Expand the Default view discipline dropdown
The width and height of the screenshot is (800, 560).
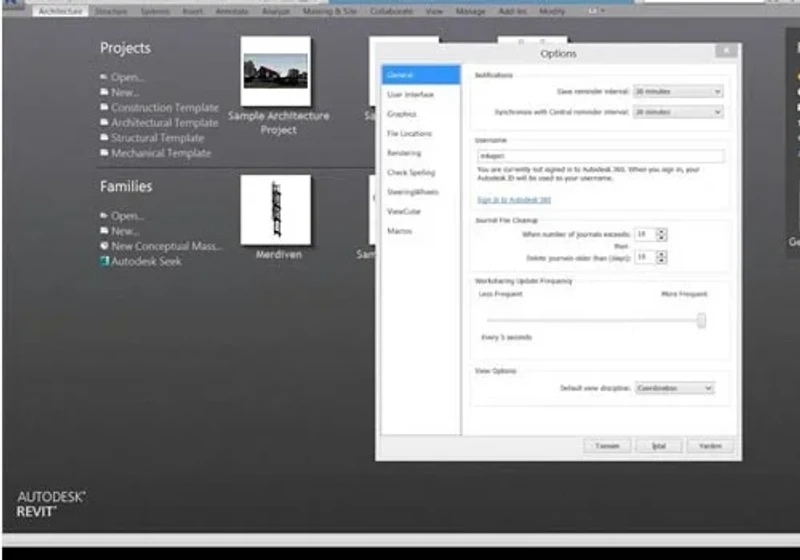674,388
